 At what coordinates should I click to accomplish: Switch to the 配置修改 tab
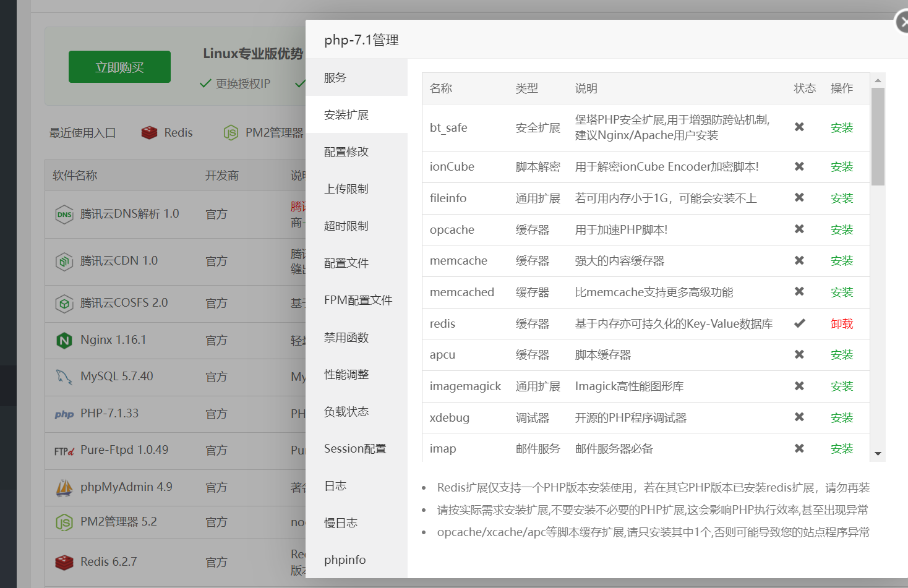pyautogui.click(x=345, y=151)
